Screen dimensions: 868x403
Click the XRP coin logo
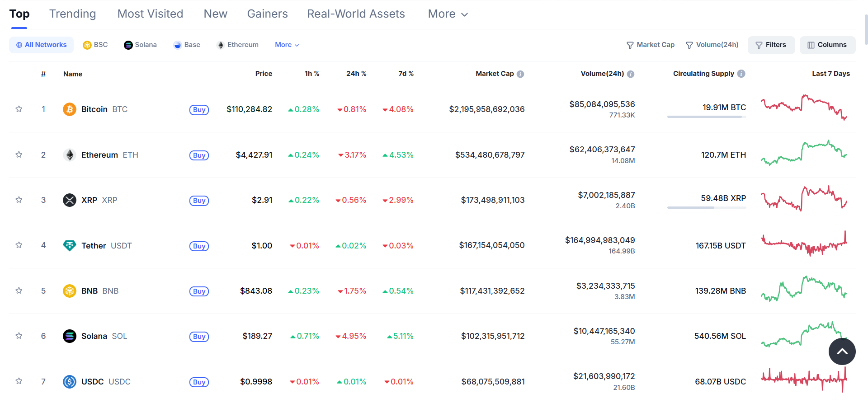click(69, 200)
